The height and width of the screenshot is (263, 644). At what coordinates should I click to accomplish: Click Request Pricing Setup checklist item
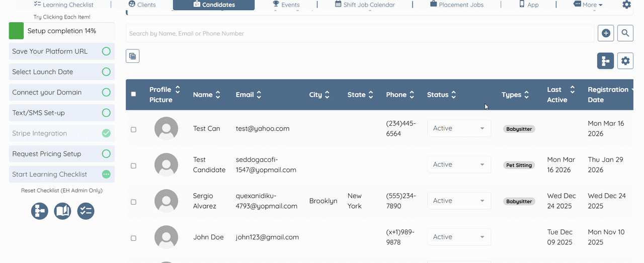coord(62,154)
